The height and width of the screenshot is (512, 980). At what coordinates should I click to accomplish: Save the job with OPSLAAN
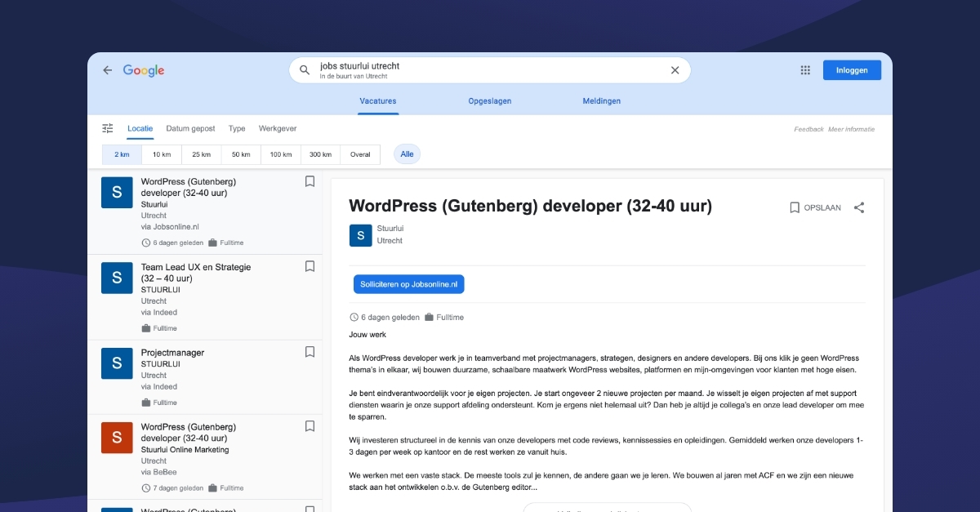click(815, 207)
